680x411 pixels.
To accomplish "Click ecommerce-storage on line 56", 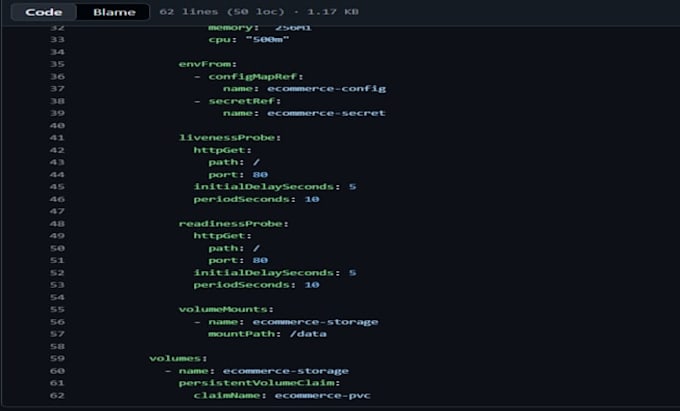I will tap(315, 322).
